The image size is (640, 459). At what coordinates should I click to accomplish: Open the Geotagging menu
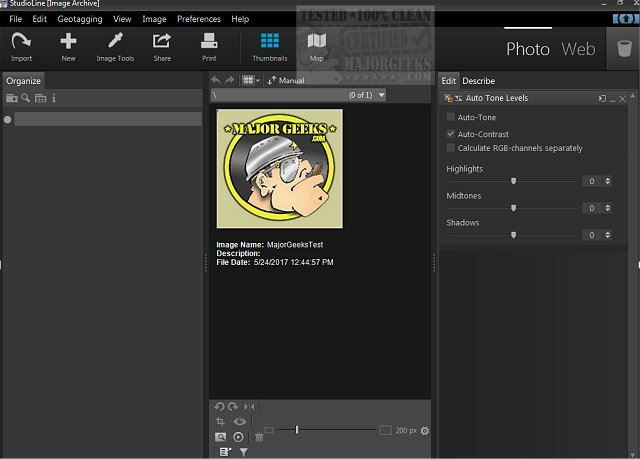click(79, 19)
